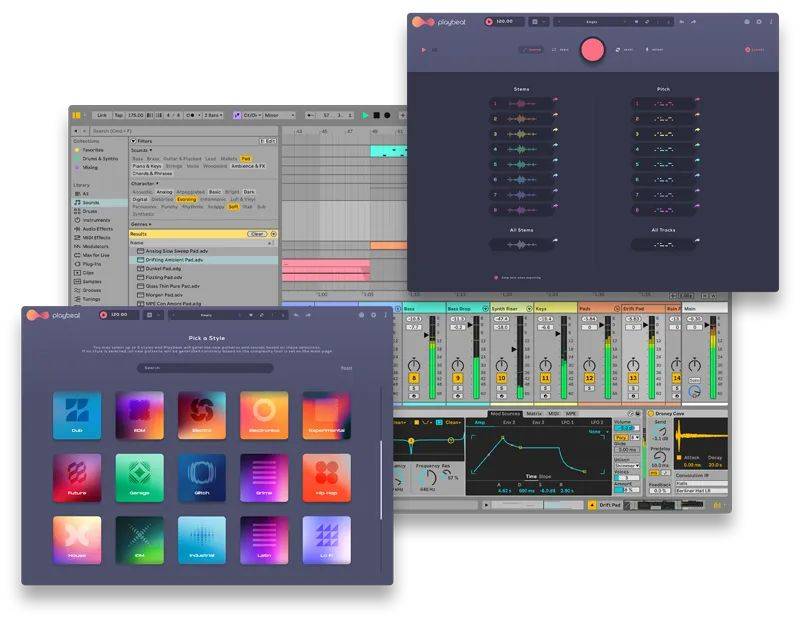This screenshot has width=800, height=618.
Task: Select the Drums & Synths collection
Action: pos(99,159)
